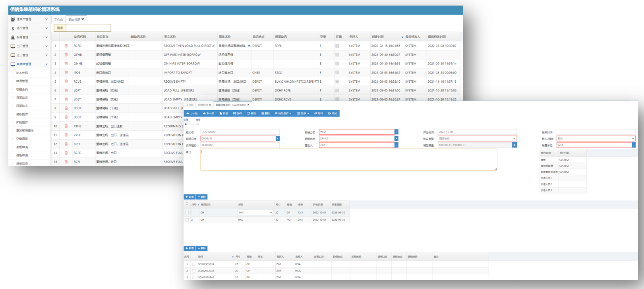Click the 新增 button above the fee table
The width and height of the screenshot is (644, 289).
(x=190, y=197)
